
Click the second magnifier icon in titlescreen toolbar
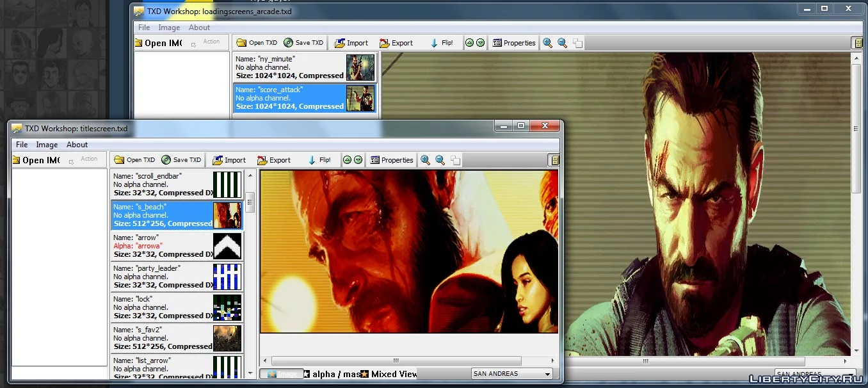pyautogui.click(x=440, y=160)
